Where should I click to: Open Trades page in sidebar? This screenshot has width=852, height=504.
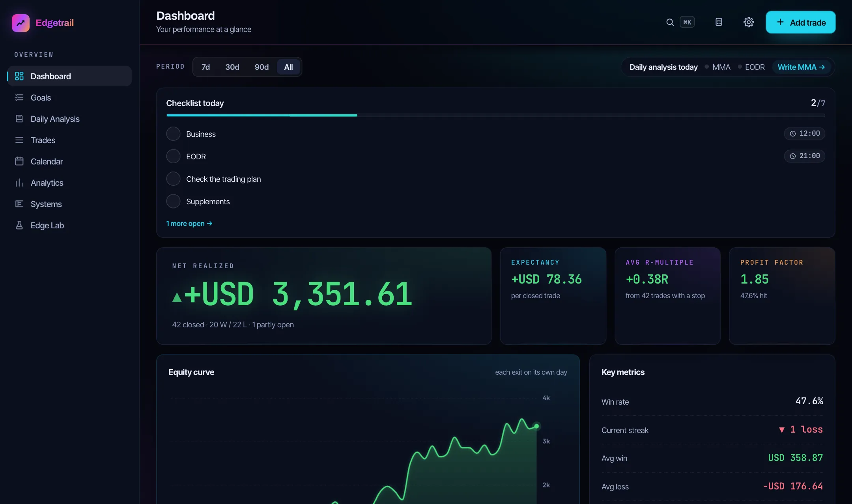(x=69, y=140)
